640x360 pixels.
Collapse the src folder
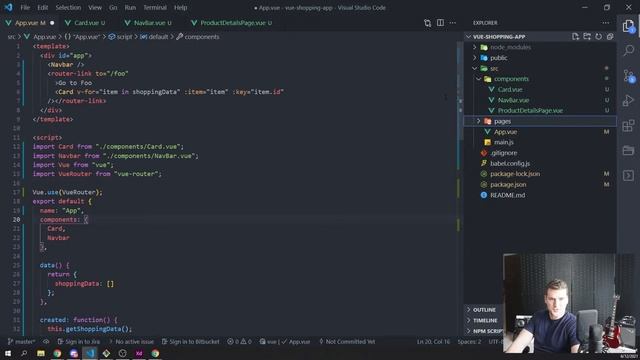[475, 69]
